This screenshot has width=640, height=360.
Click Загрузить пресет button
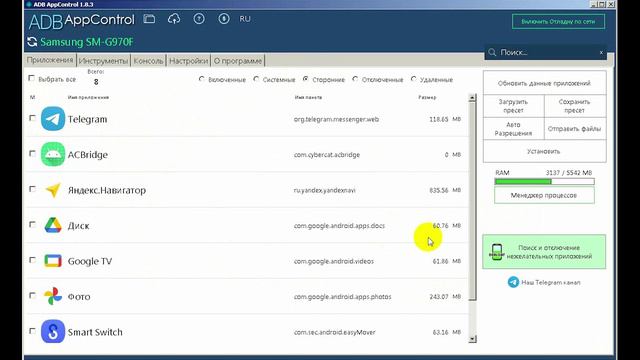(x=513, y=106)
